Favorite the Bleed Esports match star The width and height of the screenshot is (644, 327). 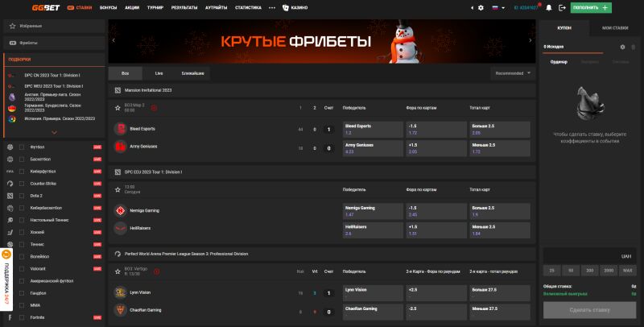118,108
